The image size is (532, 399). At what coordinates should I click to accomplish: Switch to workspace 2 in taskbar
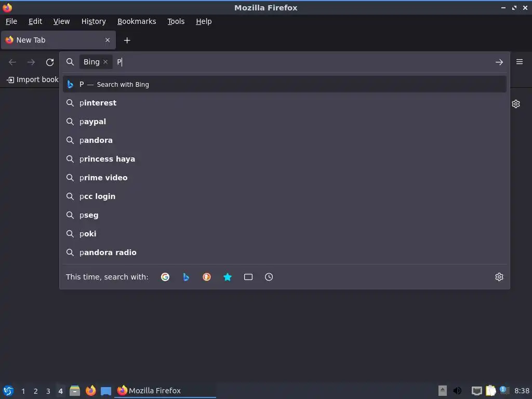click(36, 391)
